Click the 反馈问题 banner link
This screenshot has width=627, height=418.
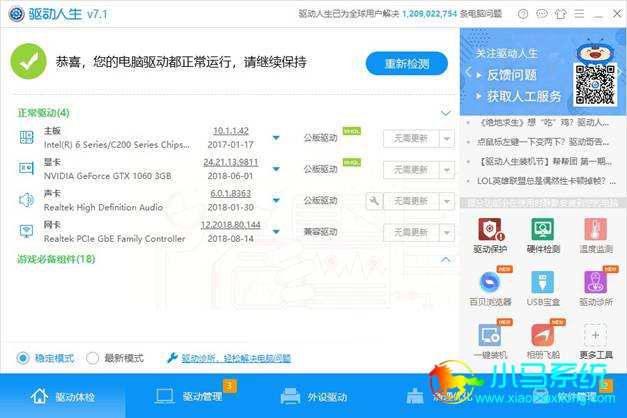click(511, 74)
